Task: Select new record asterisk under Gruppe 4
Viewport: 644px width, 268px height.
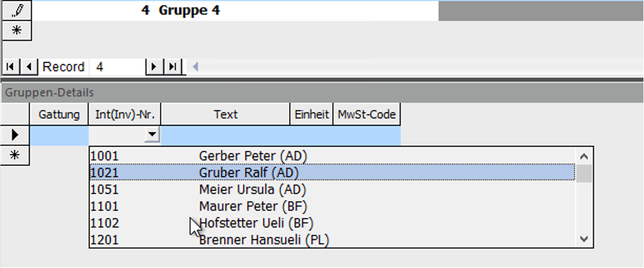Action: (x=17, y=30)
